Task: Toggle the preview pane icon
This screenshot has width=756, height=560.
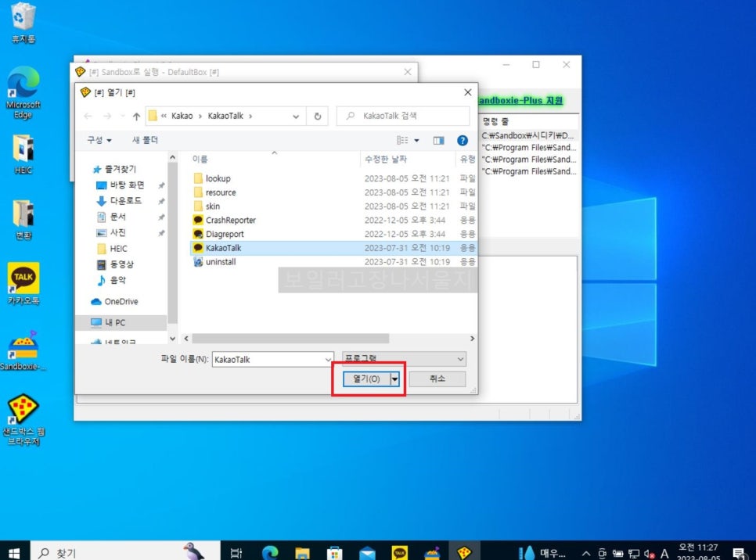Action: [x=438, y=140]
